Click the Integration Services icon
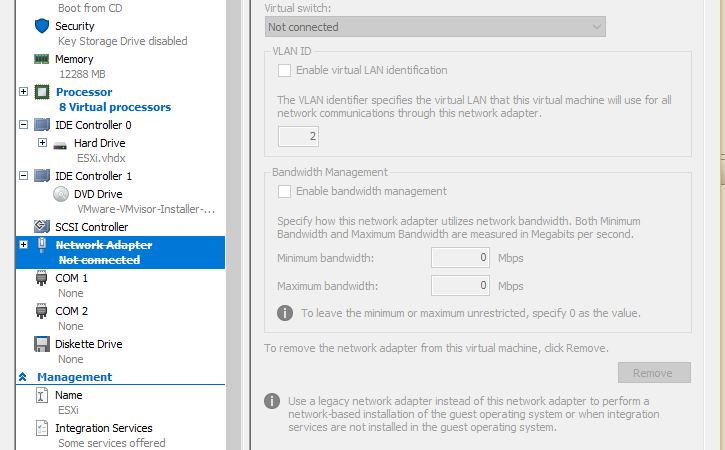 [42, 428]
